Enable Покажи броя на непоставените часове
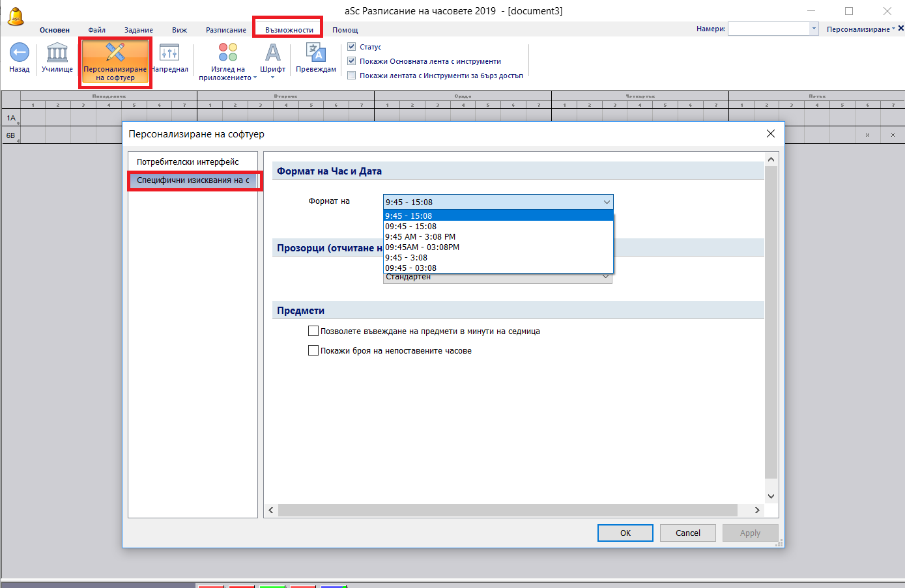 [x=313, y=350]
